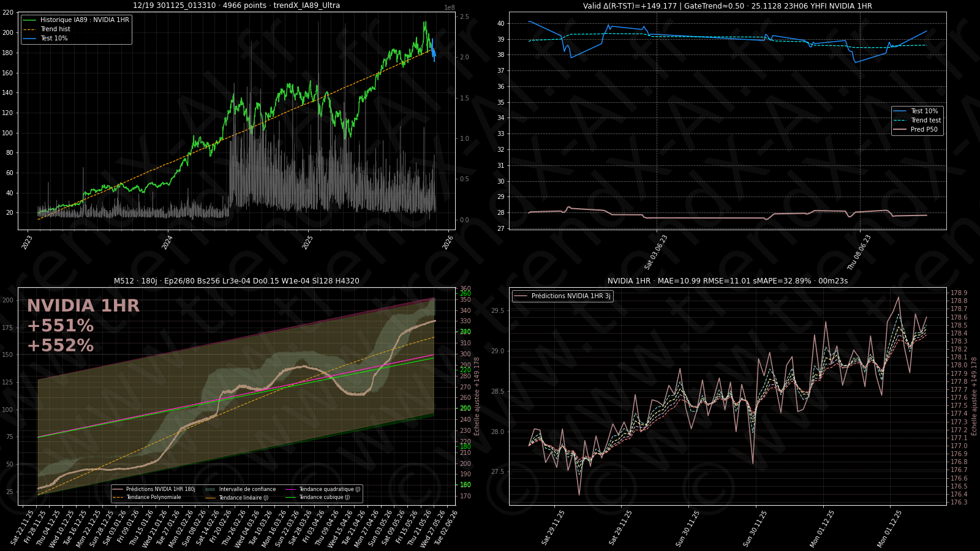The height and width of the screenshot is (551, 980).
Task: Click the 'Prédictions NVIDIA 1HR 3j' legend entry
Action: pos(570,296)
